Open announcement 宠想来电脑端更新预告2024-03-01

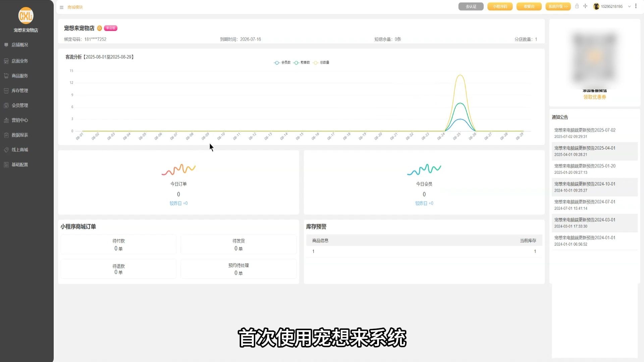click(x=594, y=223)
